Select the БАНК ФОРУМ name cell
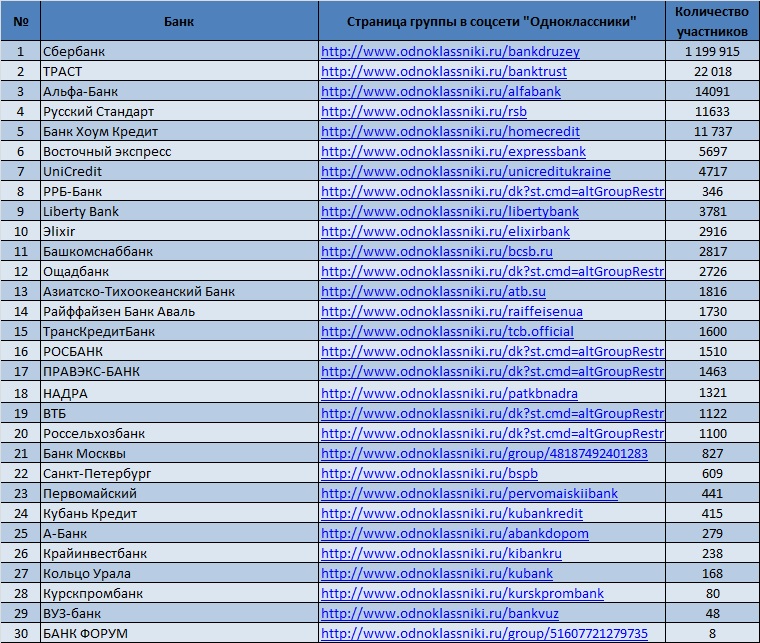Image resolution: width=760 pixels, height=643 pixels. point(179,633)
